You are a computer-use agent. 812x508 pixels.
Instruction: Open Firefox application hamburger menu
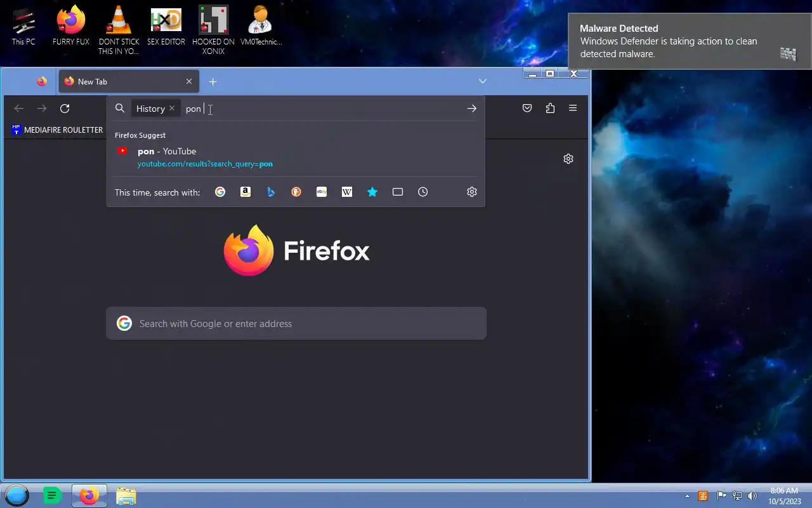(573, 109)
